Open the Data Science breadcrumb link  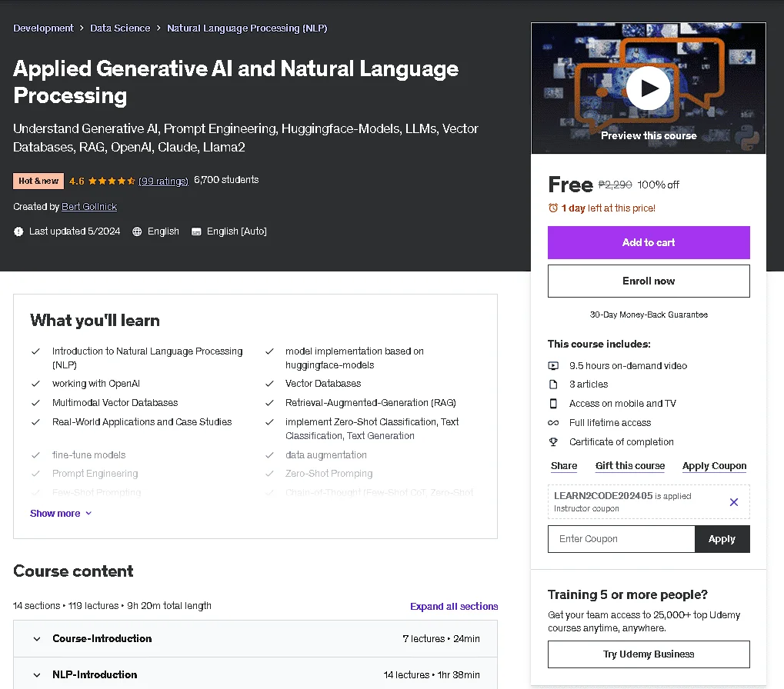(x=120, y=28)
